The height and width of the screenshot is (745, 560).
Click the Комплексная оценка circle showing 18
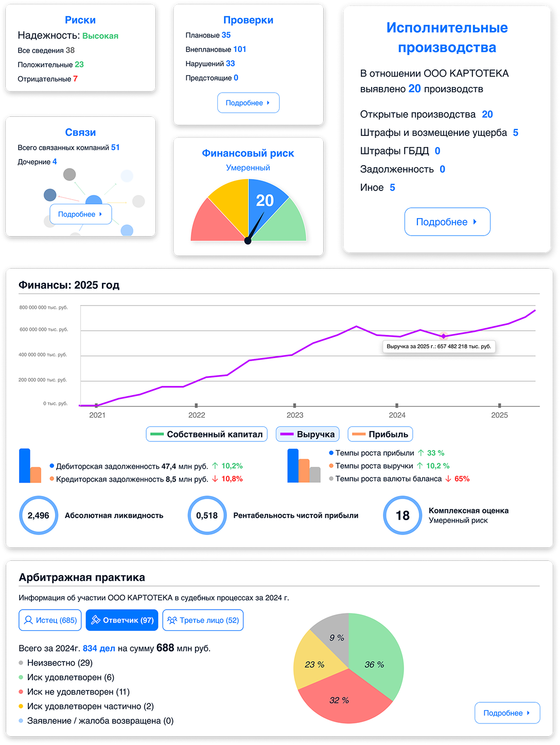(402, 516)
